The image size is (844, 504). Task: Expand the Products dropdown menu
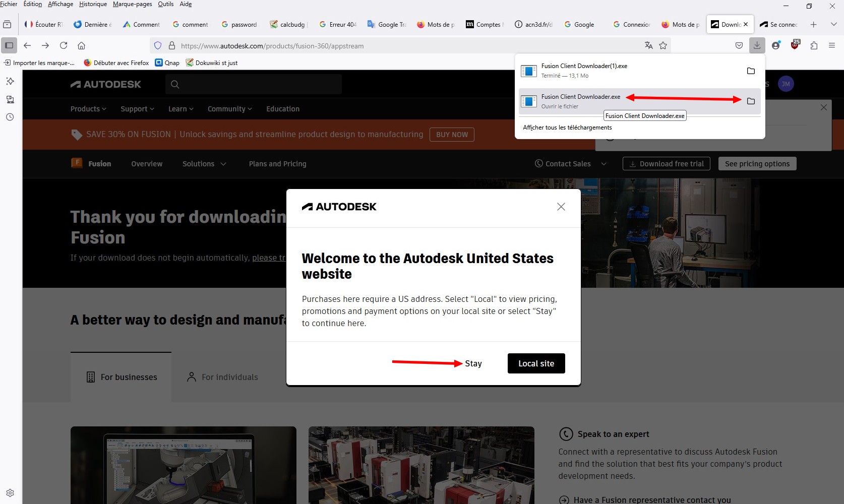[88, 109]
